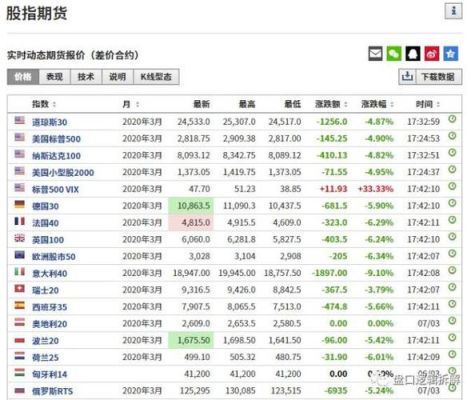Click the clock icon in 道琼斯30 row
The image size is (475, 400).
[452, 119]
